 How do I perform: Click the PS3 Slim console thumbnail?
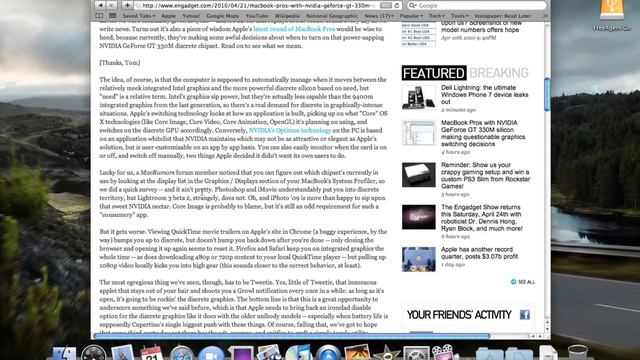(418, 175)
